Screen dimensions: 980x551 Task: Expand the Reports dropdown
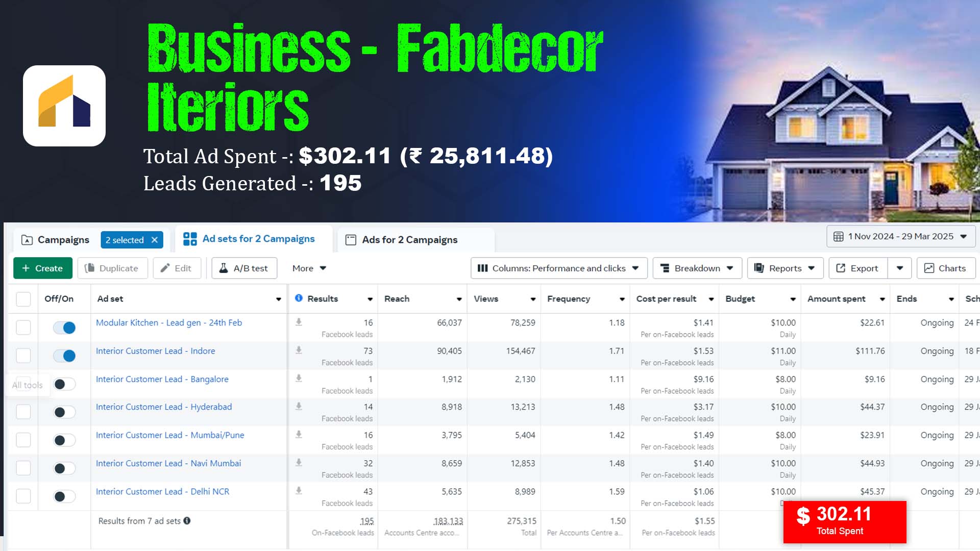pos(785,268)
